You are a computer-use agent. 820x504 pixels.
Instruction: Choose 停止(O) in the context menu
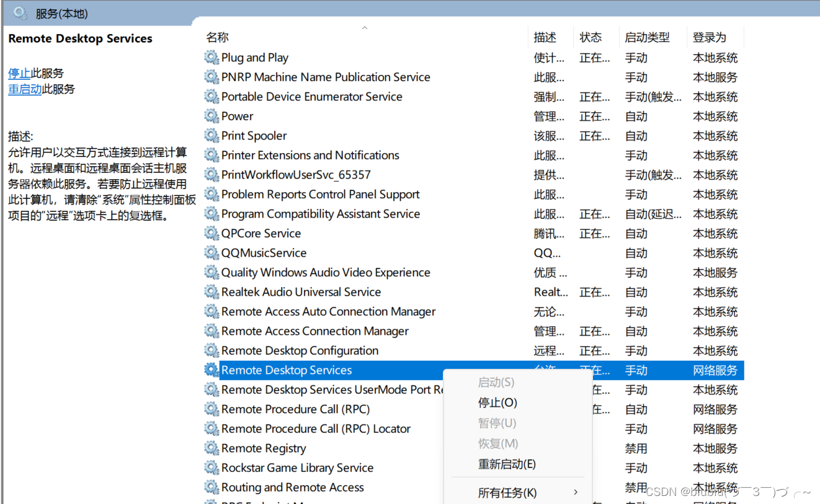(x=497, y=402)
